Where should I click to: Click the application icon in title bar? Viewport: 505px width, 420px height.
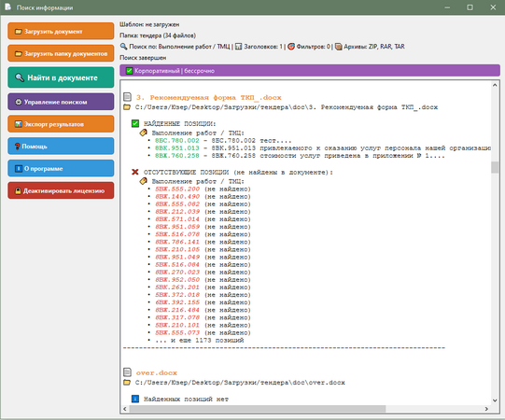pyautogui.click(x=7, y=7)
